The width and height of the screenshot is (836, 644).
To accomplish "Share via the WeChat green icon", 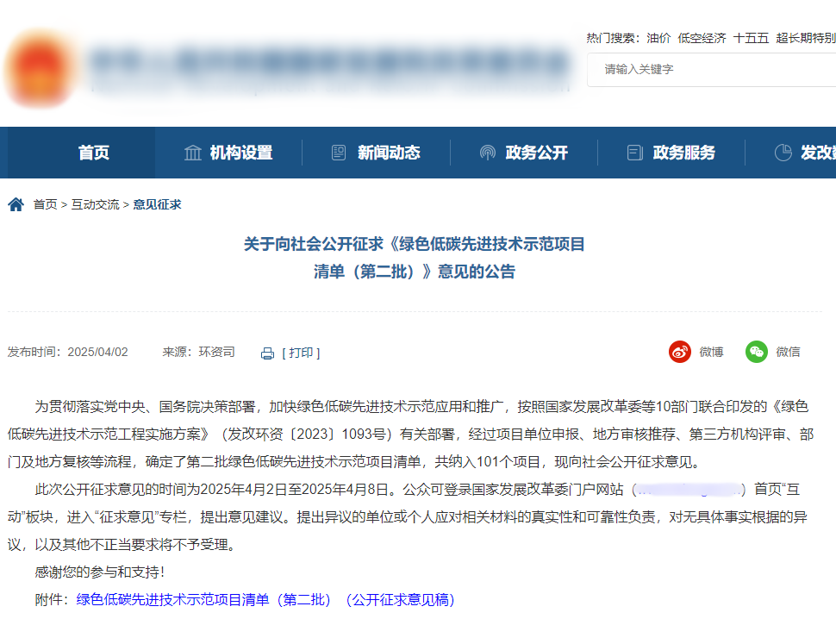I will pyautogui.click(x=757, y=352).
